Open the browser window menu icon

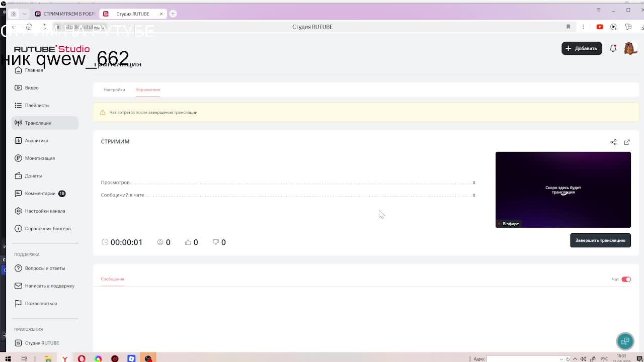point(598,10)
